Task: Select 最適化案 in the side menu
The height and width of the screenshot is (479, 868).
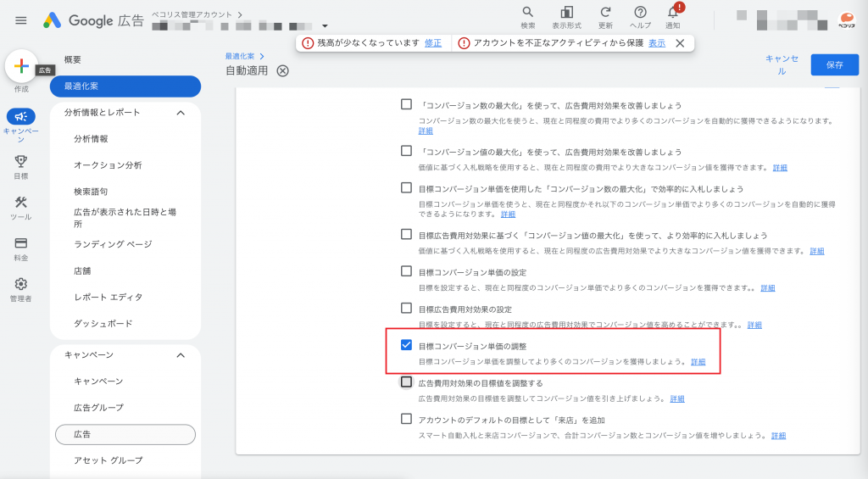Action: pyautogui.click(x=125, y=86)
